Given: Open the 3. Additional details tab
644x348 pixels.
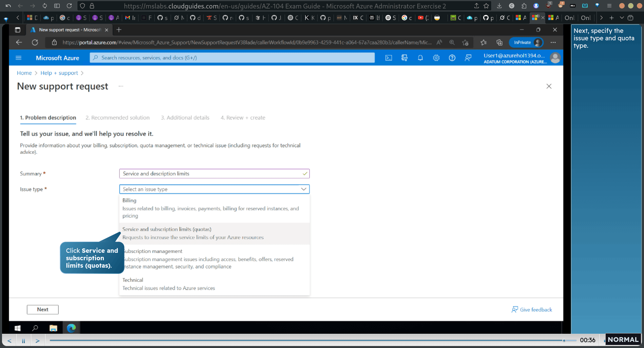Looking at the screenshot, I should coord(185,118).
